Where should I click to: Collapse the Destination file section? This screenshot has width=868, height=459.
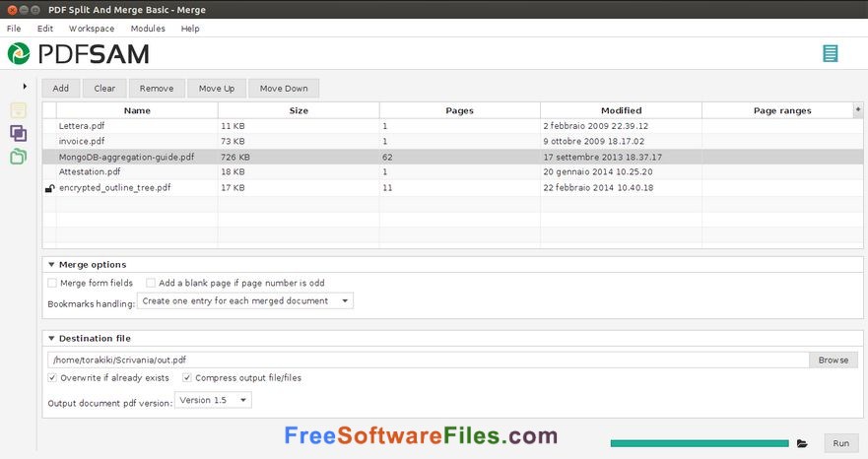click(51, 338)
